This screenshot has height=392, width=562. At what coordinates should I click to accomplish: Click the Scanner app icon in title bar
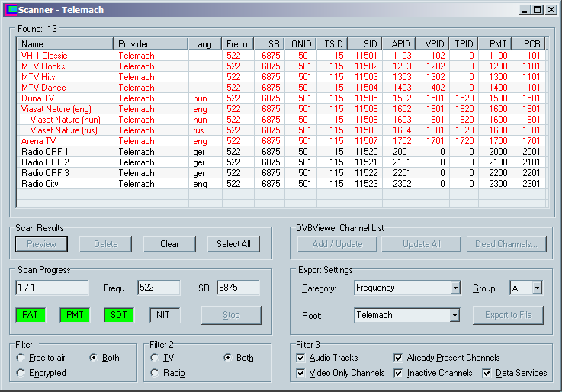11,10
